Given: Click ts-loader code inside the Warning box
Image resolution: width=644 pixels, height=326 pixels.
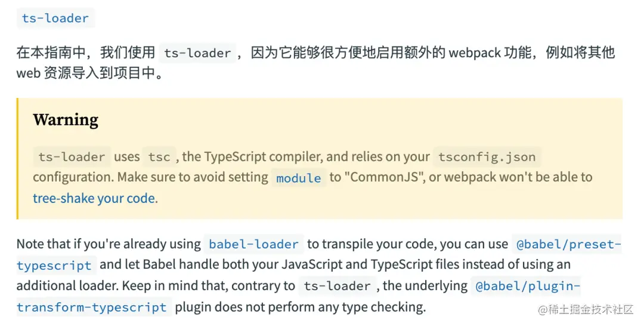Looking at the screenshot, I should (72, 157).
